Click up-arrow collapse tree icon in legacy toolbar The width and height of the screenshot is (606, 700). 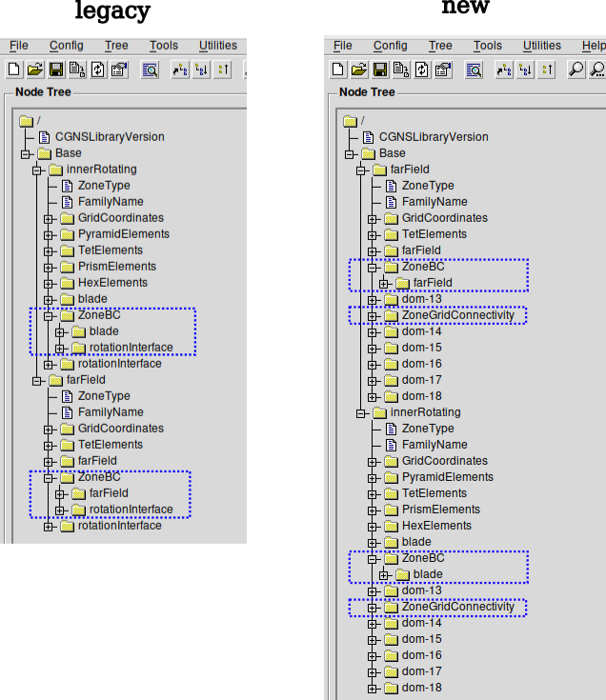point(224,69)
